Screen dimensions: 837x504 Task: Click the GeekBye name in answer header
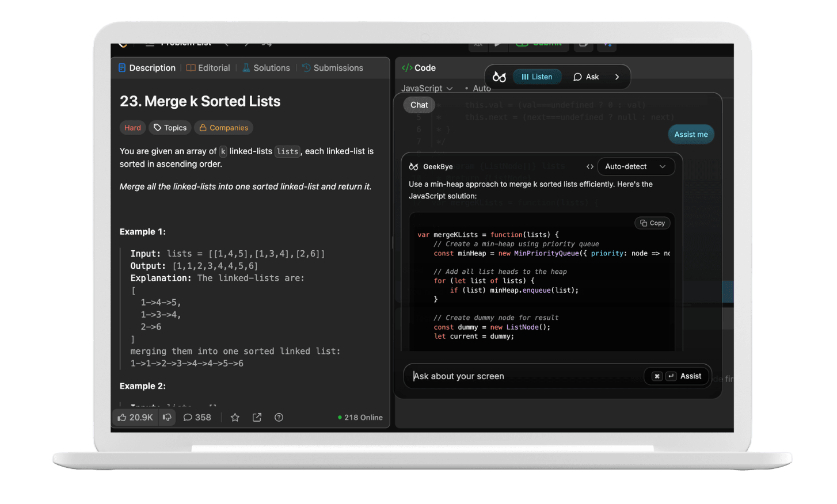click(437, 167)
